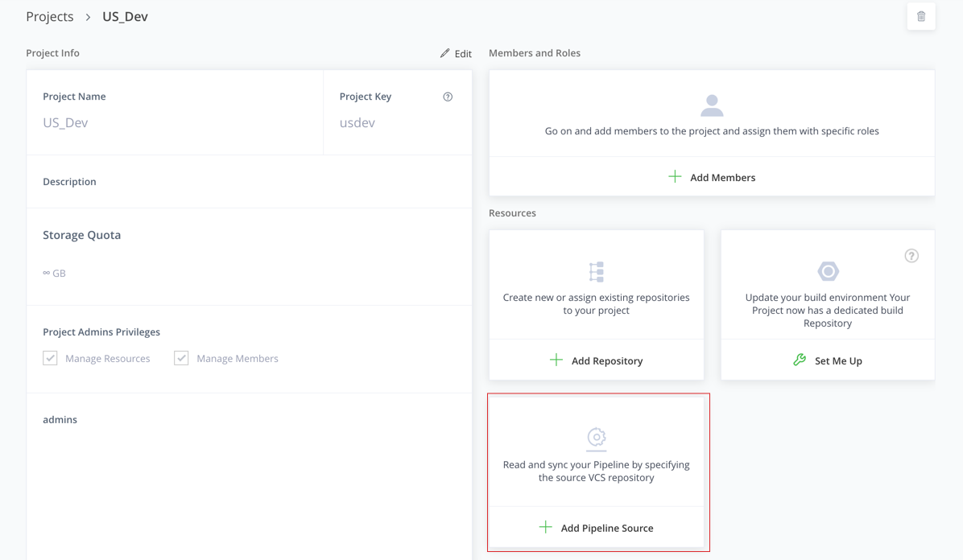Click the members person icon
Screen dimensions: 963x560
pyautogui.click(x=712, y=105)
